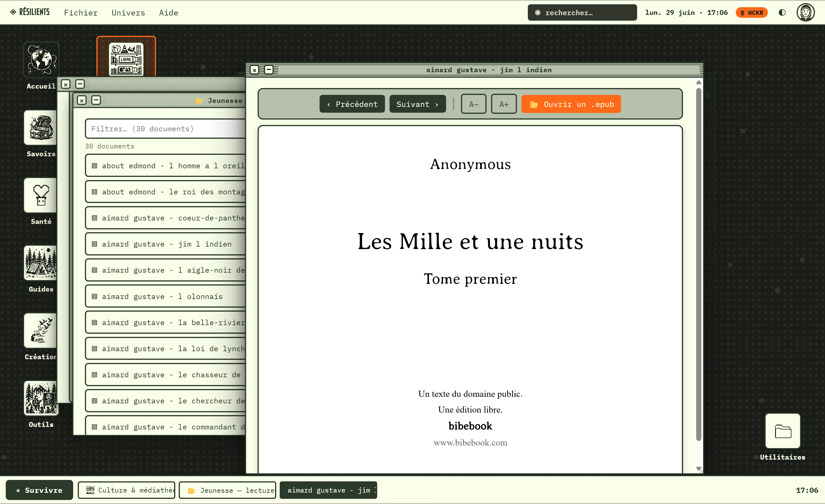Open the Utilitaires folder desktop icon
The image size is (825, 504).
click(x=783, y=431)
